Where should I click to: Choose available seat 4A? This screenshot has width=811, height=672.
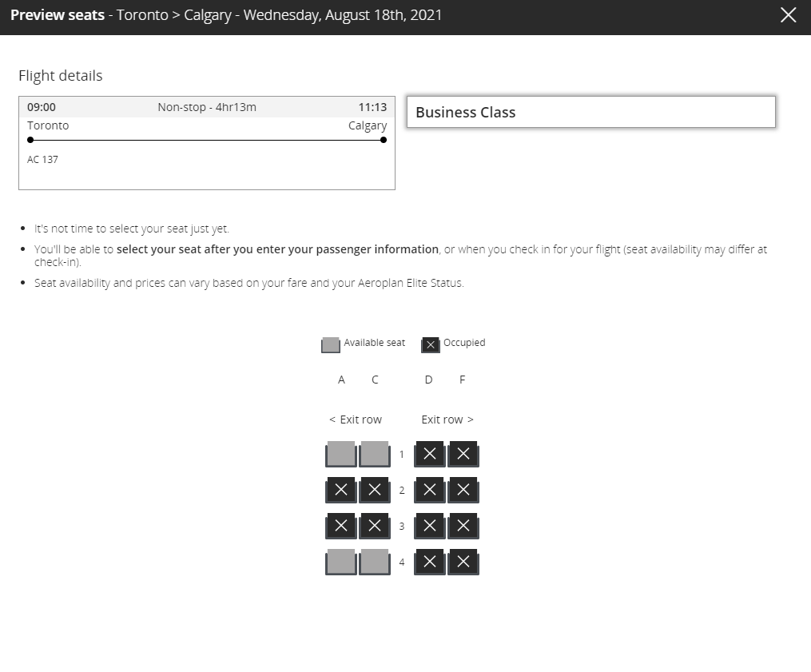point(341,562)
